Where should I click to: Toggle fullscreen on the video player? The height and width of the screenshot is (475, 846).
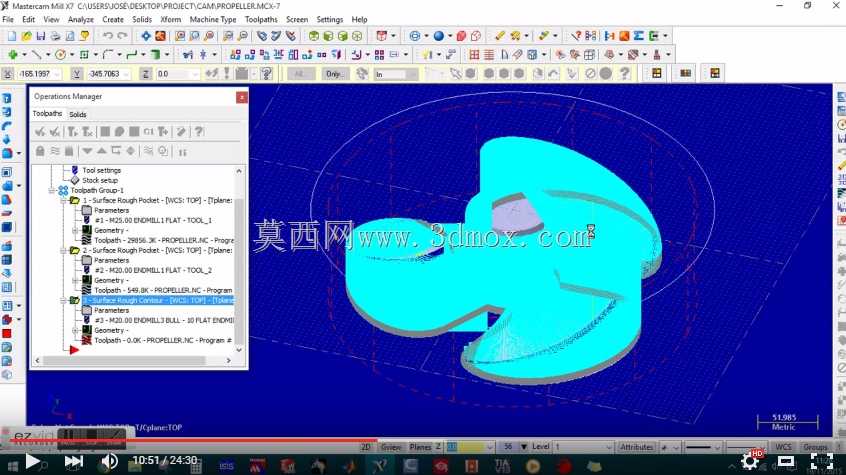822,461
